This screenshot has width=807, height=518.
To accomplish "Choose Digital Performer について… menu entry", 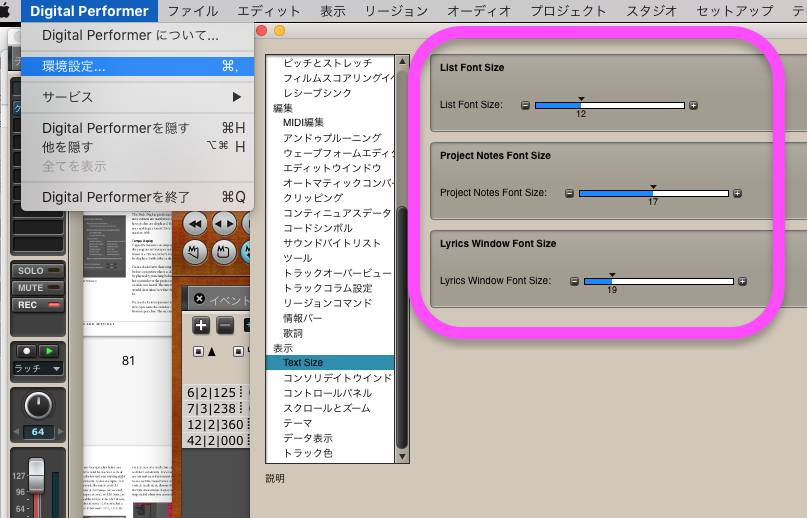I will pos(137,35).
